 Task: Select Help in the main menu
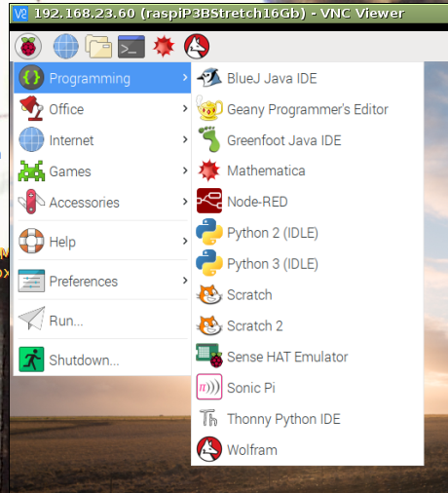pos(102,242)
